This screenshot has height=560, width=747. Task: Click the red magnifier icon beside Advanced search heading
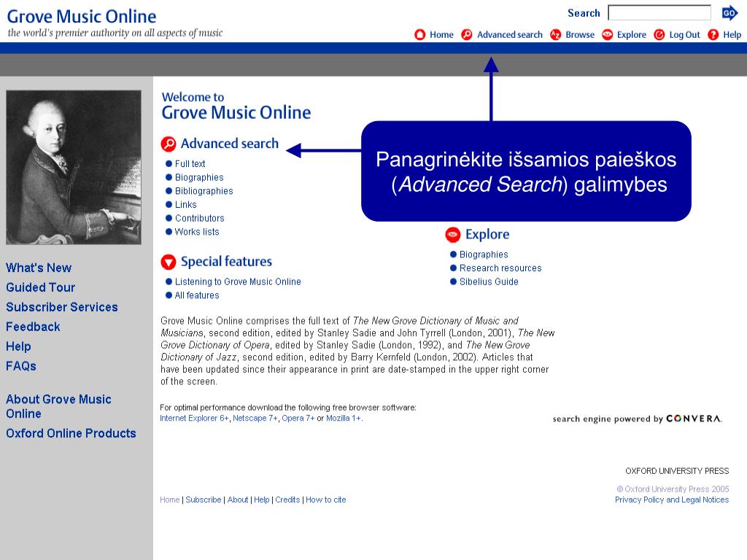(x=169, y=144)
